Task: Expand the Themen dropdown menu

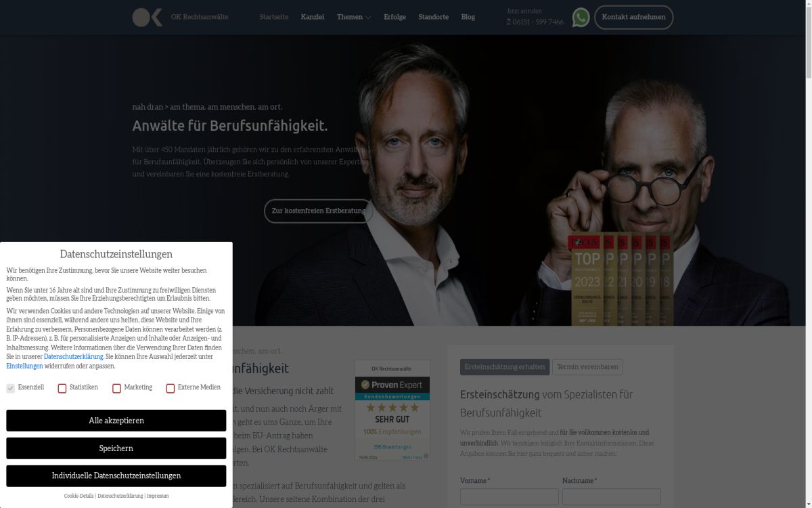Action: click(354, 17)
